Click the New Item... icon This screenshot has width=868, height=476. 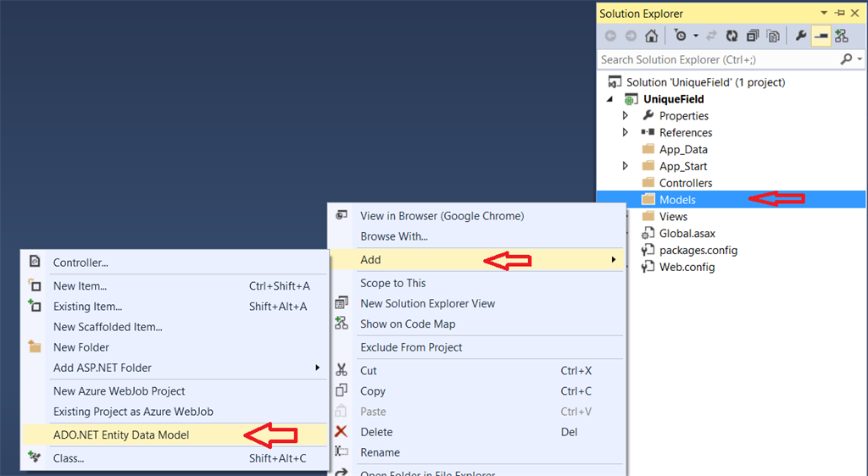[x=35, y=285]
